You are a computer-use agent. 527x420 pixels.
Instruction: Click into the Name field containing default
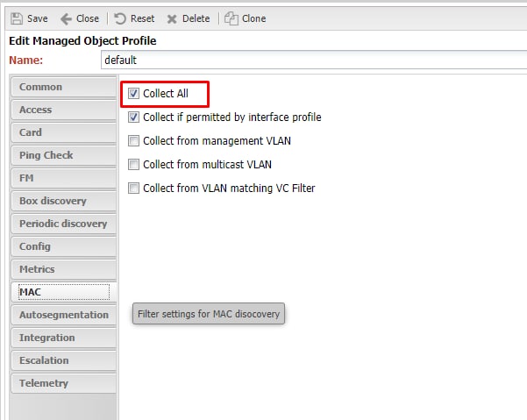[x=314, y=61]
